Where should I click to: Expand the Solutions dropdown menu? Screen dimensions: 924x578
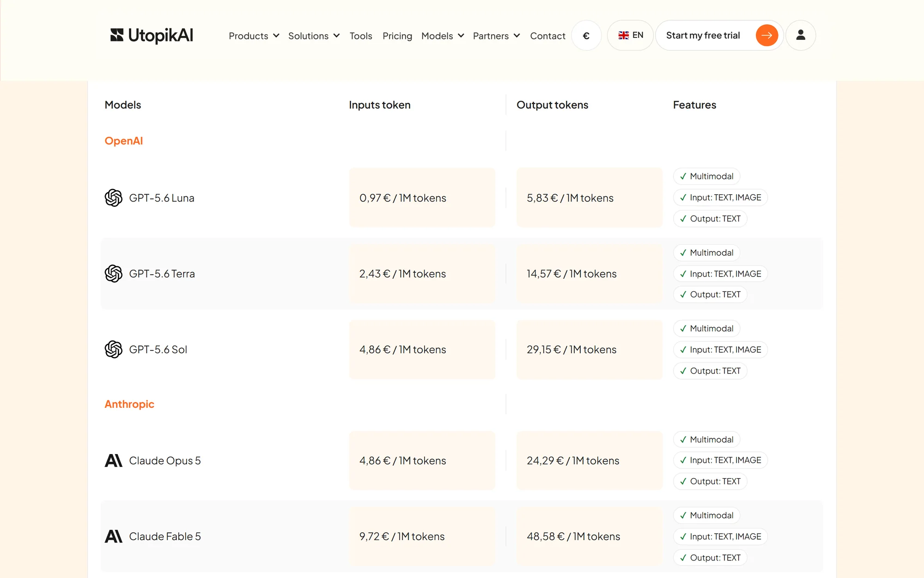[314, 36]
